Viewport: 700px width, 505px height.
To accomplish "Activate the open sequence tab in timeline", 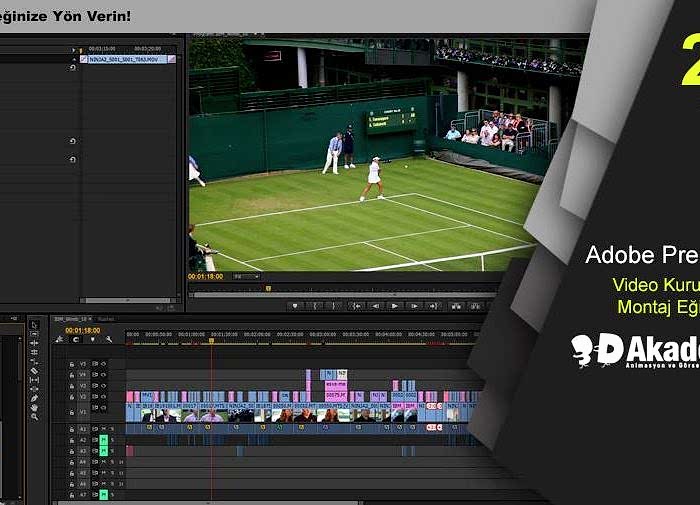I will [x=71, y=319].
